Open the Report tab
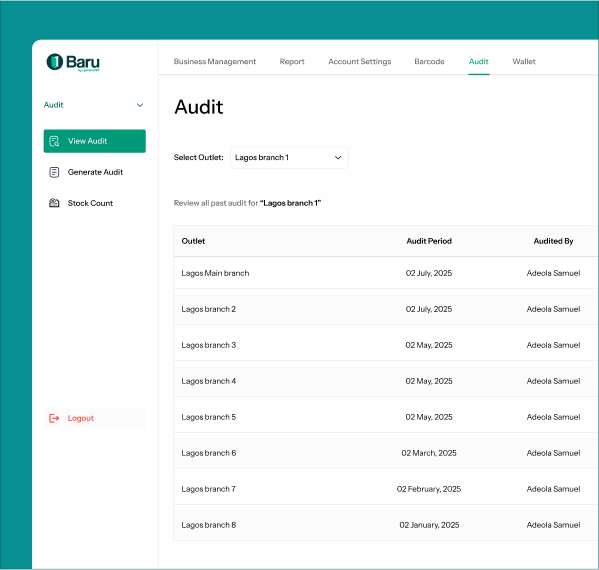 [x=292, y=62]
